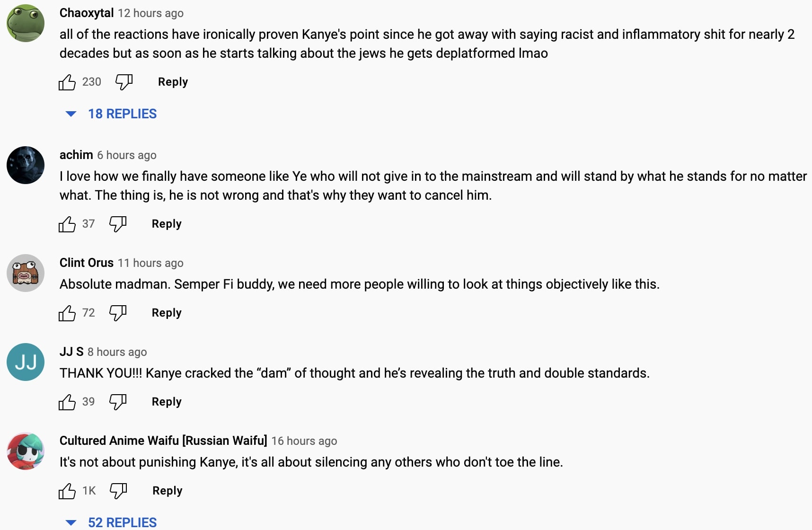
Task: Reply to Chaoxytal's comment
Action: tap(173, 82)
